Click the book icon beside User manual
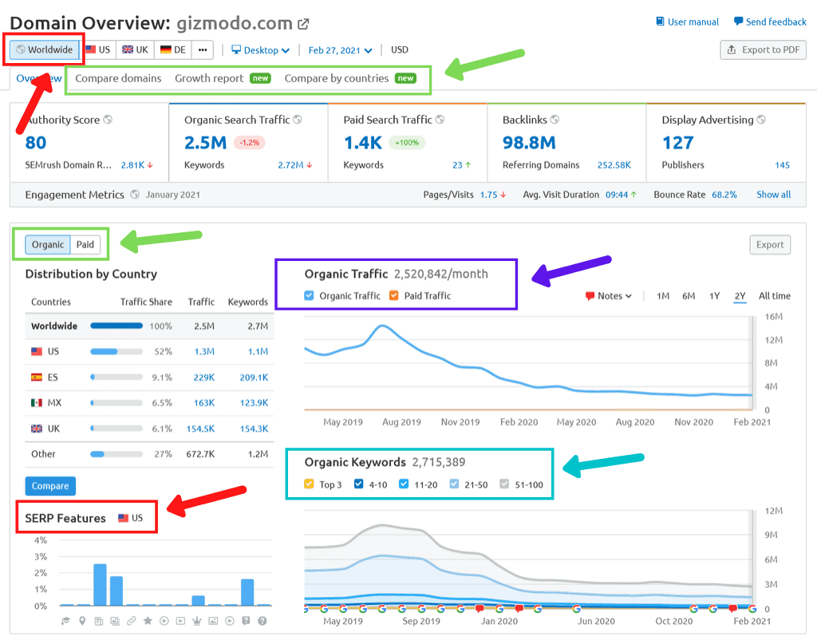 [660, 22]
